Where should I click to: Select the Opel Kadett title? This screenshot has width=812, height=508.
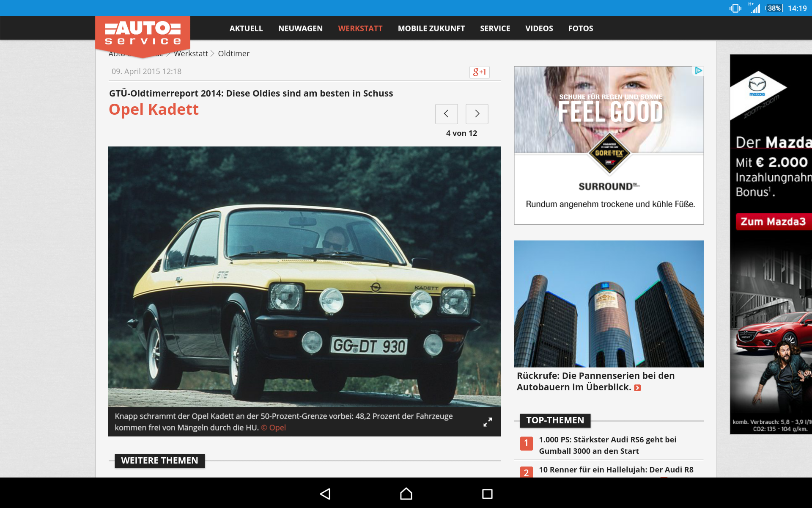tap(154, 110)
